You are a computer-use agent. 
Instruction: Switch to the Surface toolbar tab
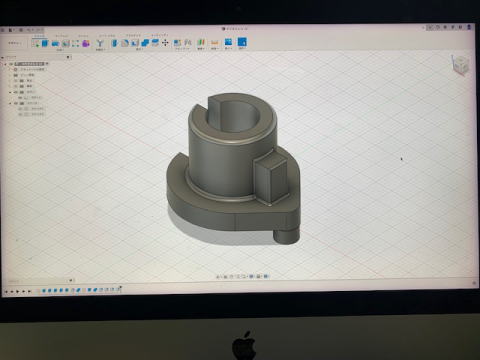[x=62, y=36]
